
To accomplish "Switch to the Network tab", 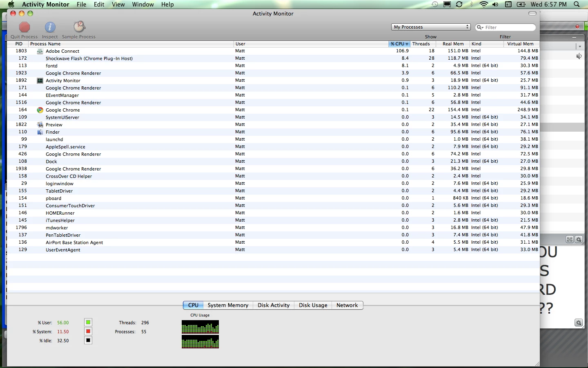I will (347, 305).
